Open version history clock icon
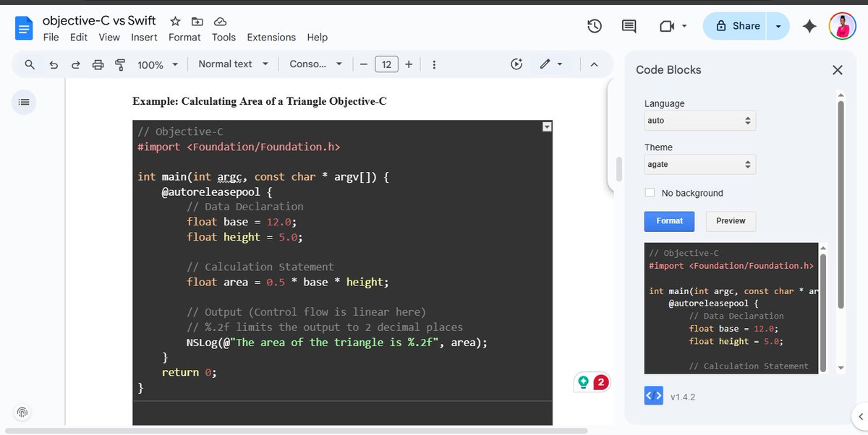The width and height of the screenshot is (868, 435). [595, 26]
